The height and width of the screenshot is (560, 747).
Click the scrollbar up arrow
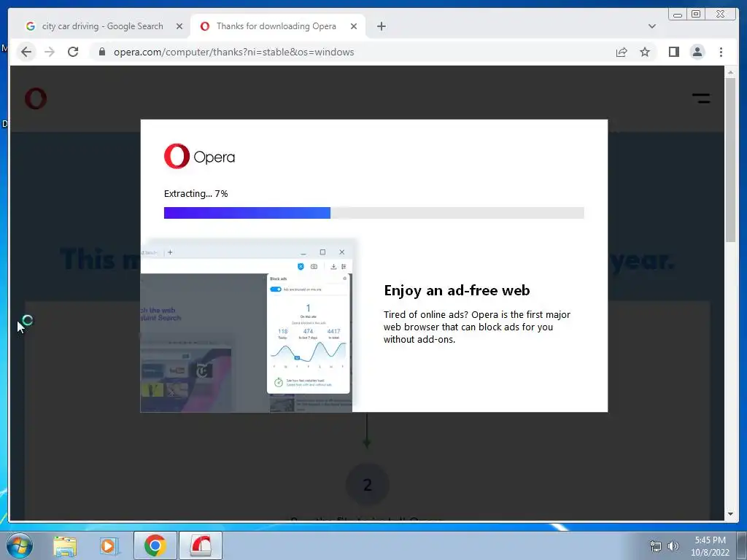730,72
